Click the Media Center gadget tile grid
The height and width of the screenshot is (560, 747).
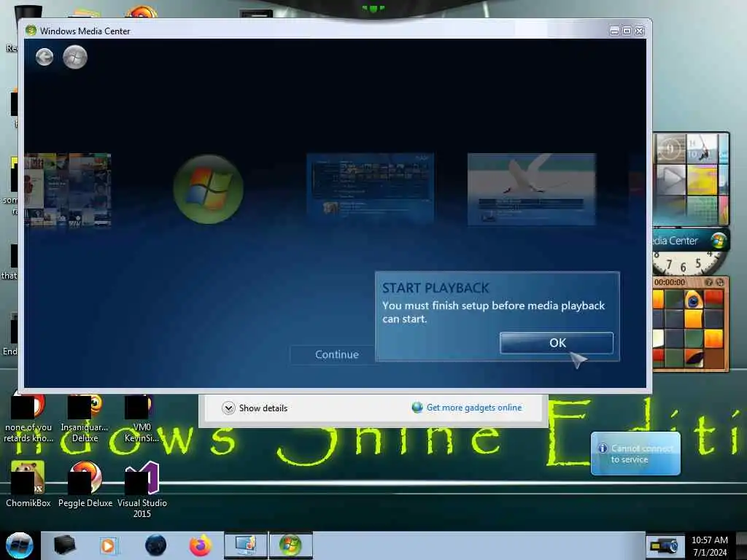pos(691,179)
